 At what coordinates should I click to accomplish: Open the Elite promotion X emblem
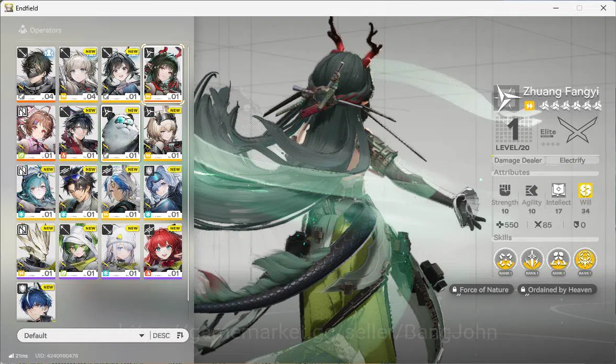tap(577, 130)
